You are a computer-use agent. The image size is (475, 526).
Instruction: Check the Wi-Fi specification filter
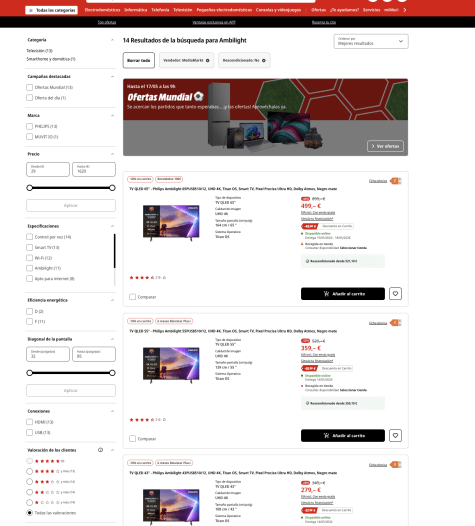point(30,258)
